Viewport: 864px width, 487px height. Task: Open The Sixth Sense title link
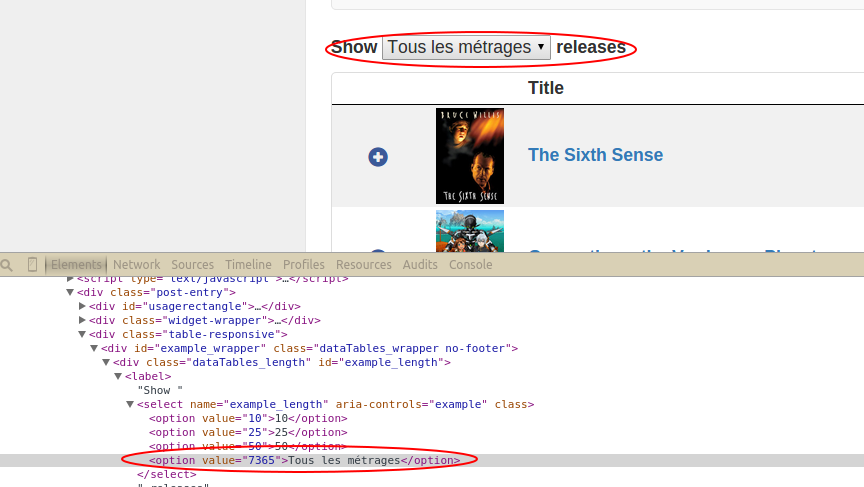596,155
